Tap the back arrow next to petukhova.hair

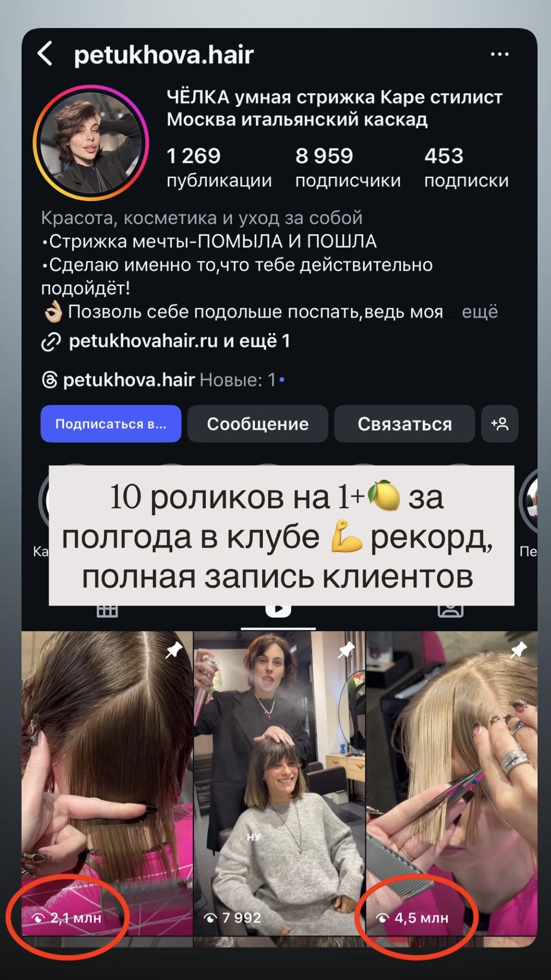[45, 54]
